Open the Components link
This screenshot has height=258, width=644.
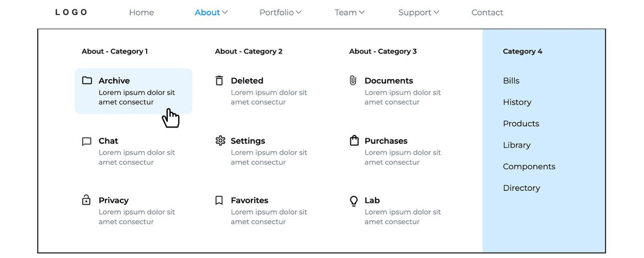[x=529, y=166]
